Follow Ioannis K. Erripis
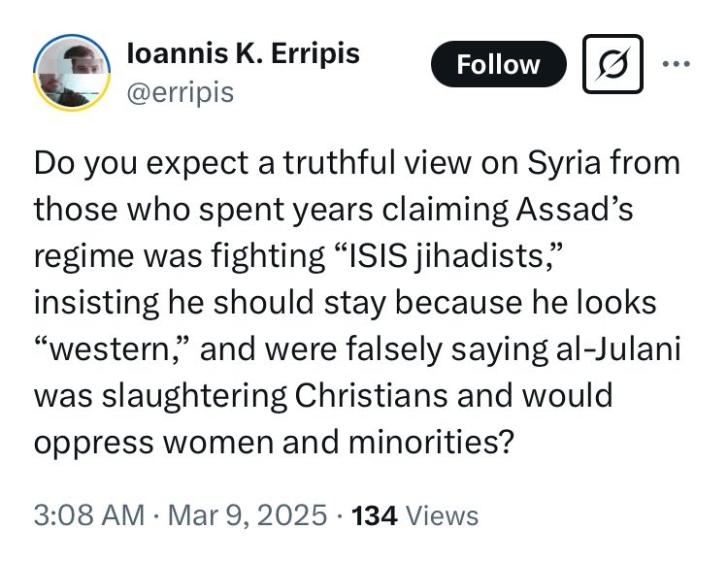Screen dimensions: 728x563 (x=498, y=65)
